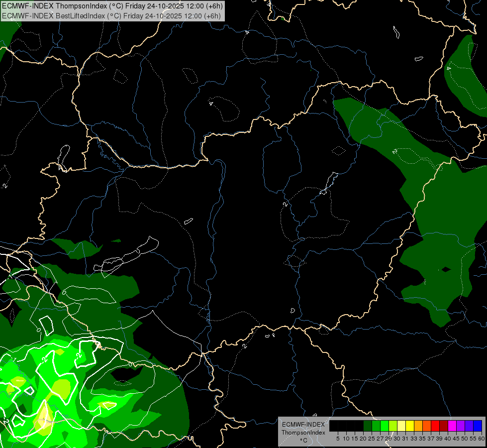The height and width of the screenshot is (448, 487).
Task: Click the medium green 25–27 legend swatch
Action: coord(376,426)
